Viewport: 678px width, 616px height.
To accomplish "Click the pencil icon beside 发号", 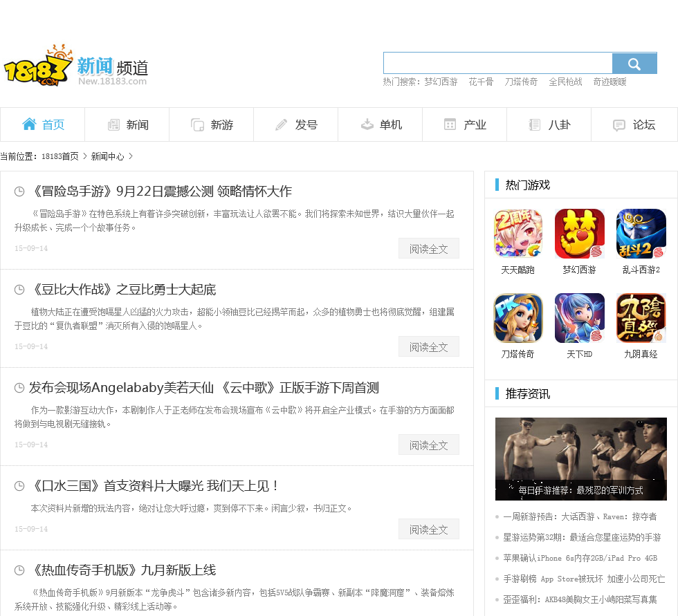I will click(281, 125).
